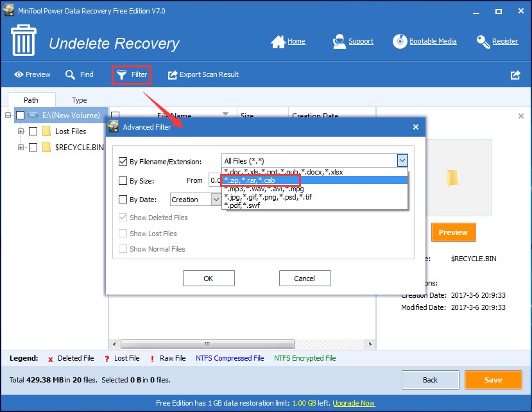The image size is (532, 412).
Task: Open the Filter tool
Action: pos(131,74)
